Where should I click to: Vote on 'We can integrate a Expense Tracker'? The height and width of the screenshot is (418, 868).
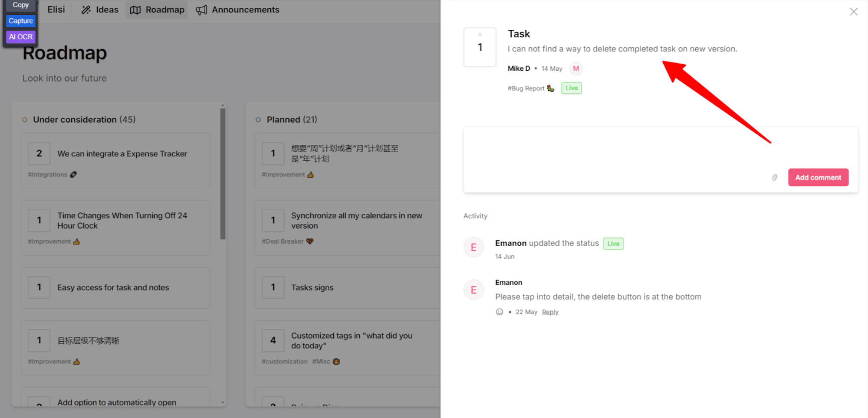click(39, 153)
